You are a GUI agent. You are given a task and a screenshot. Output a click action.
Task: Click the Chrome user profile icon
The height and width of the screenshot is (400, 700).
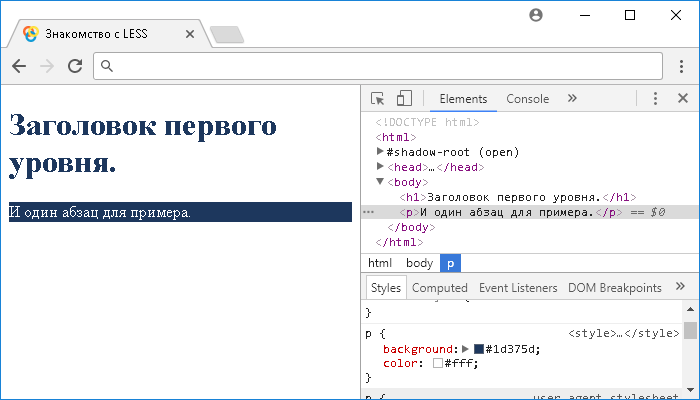pos(536,15)
